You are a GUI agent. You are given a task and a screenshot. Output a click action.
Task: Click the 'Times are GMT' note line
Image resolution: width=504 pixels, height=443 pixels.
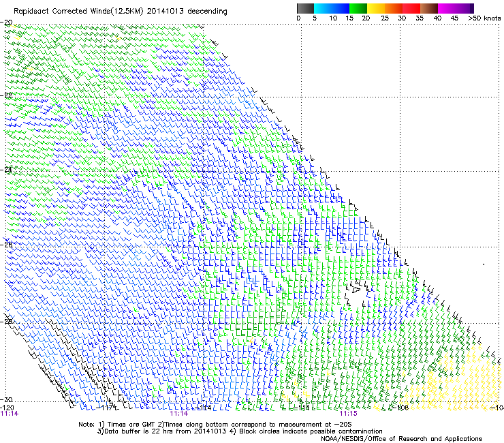point(215,425)
